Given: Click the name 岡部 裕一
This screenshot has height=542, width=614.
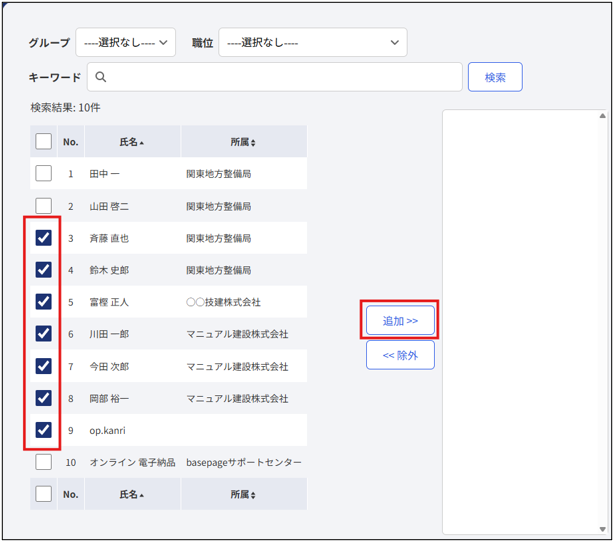Looking at the screenshot, I should coord(109,398).
